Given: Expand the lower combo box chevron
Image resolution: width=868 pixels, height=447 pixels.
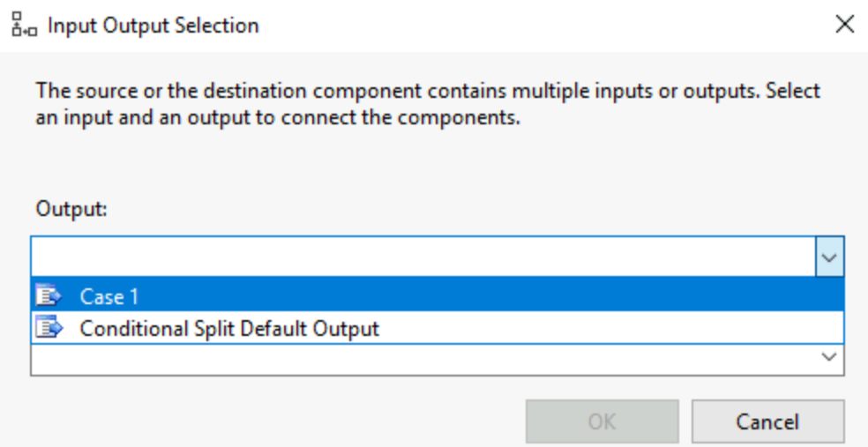Looking at the screenshot, I should click(x=828, y=357).
